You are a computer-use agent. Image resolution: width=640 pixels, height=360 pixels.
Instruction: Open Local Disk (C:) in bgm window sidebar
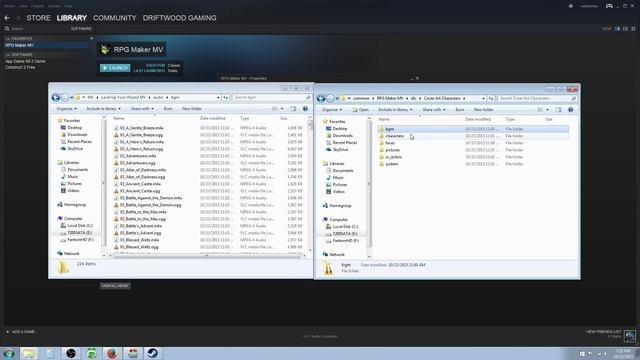coord(76,225)
